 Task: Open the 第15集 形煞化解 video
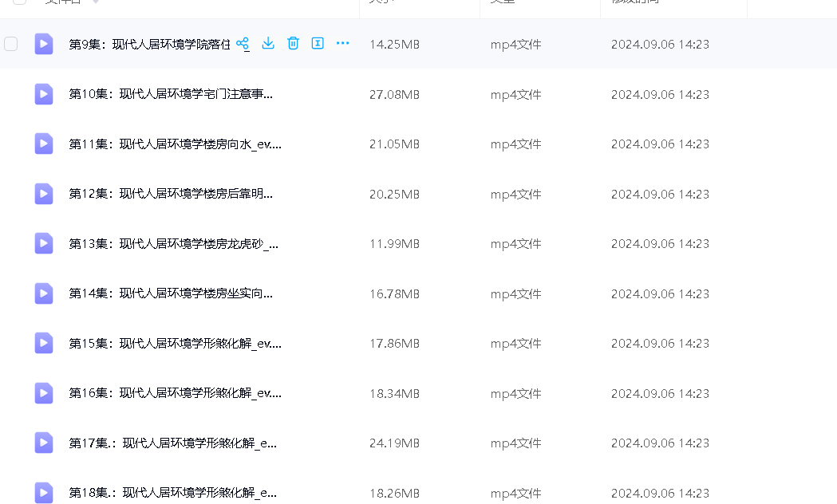coord(175,344)
